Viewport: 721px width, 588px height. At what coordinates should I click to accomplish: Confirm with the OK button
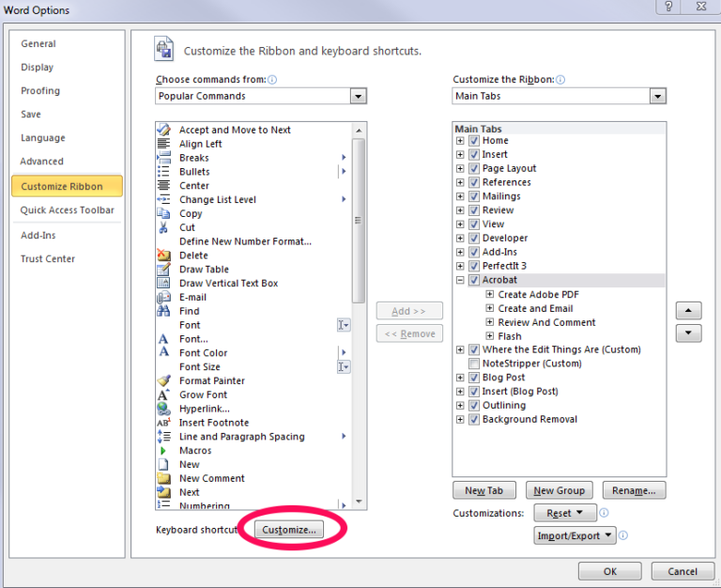point(609,571)
